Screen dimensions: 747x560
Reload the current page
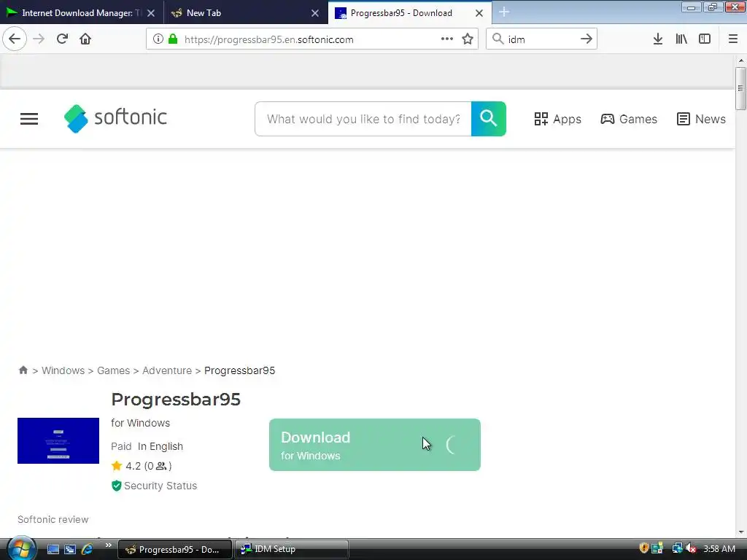coord(62,39)
